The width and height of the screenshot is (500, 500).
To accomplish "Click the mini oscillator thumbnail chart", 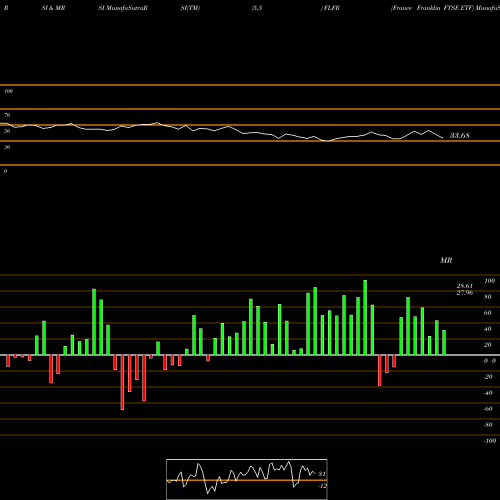I will [247, 479].
